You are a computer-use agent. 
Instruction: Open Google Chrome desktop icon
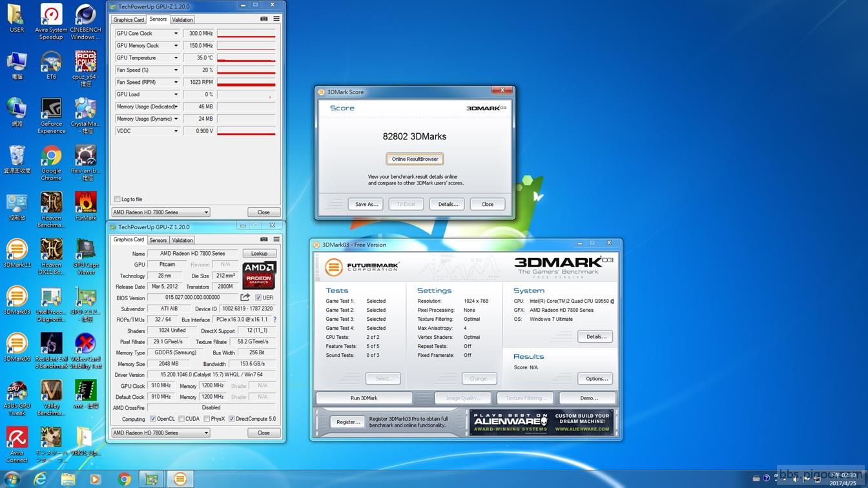coord(51,163)
